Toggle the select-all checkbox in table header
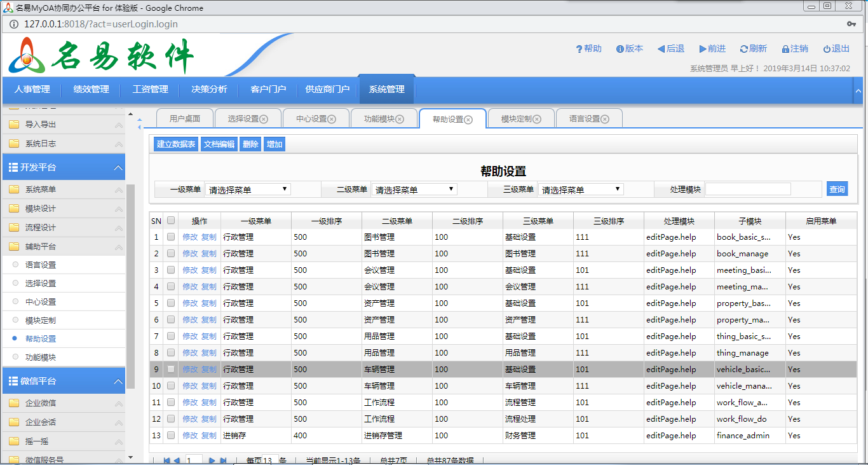 pyautogui.click(x=171, y=221)
